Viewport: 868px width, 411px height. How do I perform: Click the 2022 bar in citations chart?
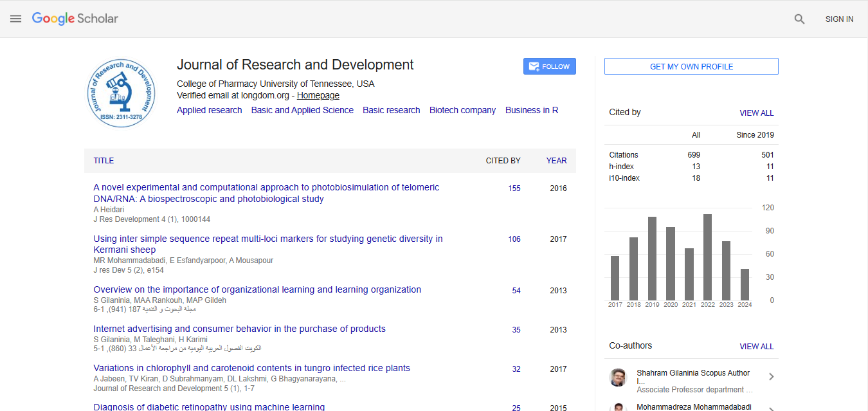[707, 257]
